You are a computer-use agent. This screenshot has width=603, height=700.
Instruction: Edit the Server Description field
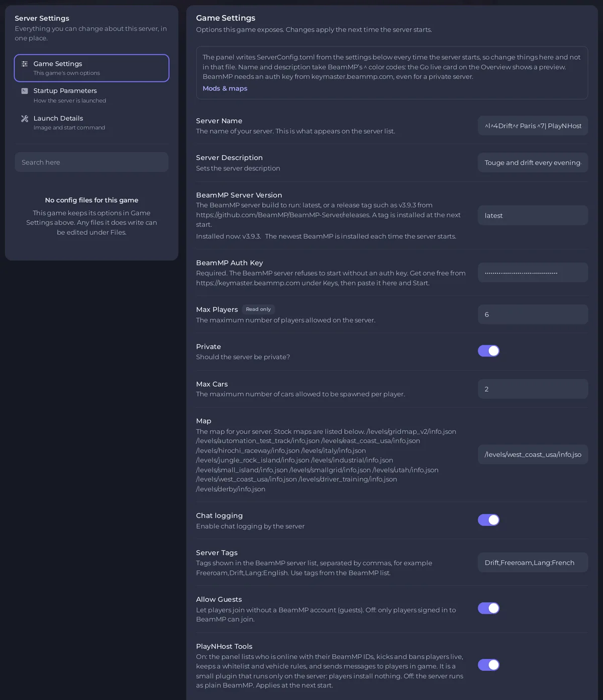click(533, 162)
